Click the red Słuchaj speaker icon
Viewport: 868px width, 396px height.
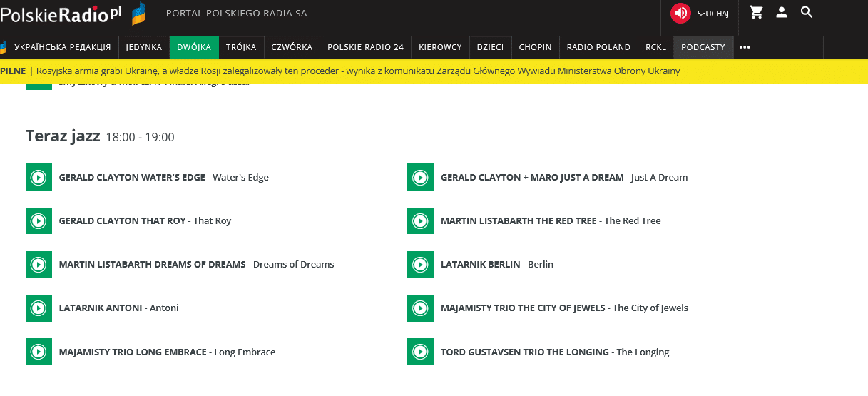[x=680, y=13]
